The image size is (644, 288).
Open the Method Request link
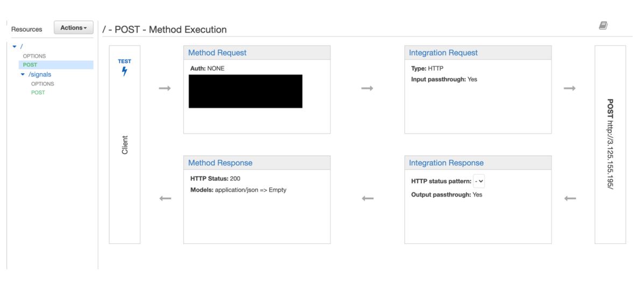[x=217, y=53]
